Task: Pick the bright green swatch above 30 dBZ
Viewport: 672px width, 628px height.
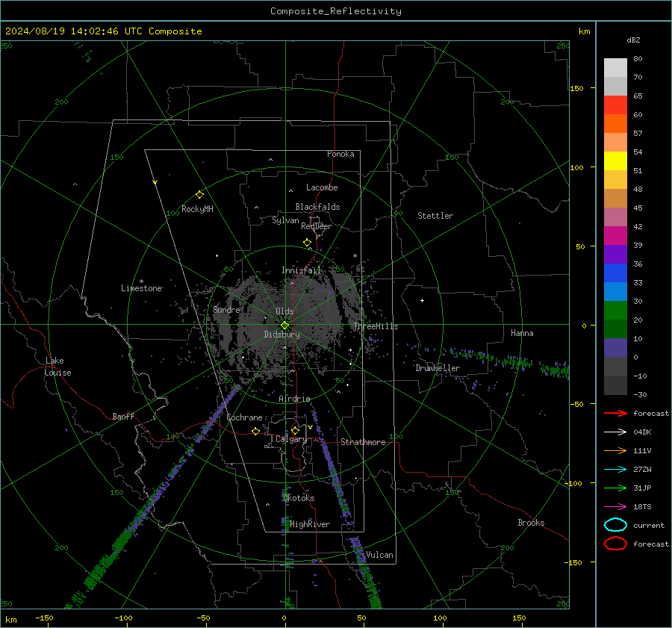Action: point(615,311)
